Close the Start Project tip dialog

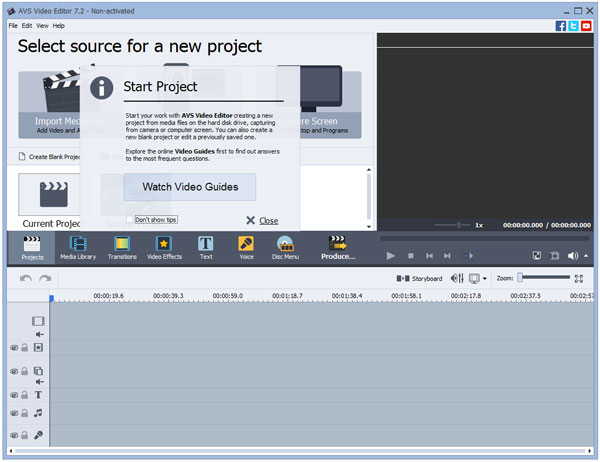262,220
